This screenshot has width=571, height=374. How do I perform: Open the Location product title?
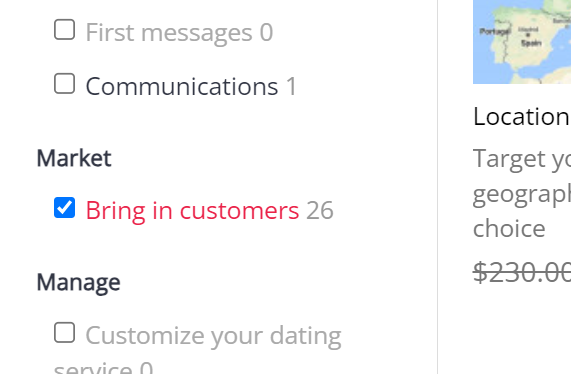(521, 117)
